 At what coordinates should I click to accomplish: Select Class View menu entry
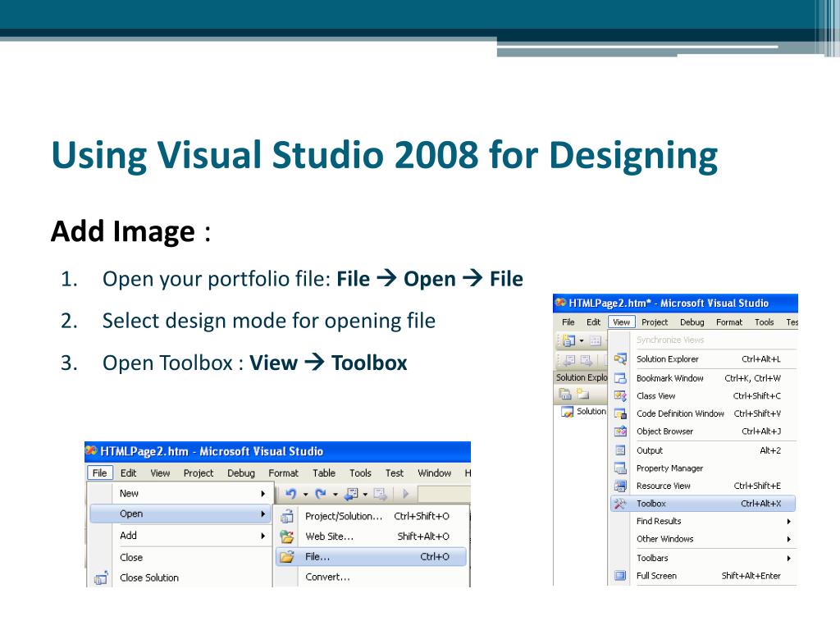point(703,396)
